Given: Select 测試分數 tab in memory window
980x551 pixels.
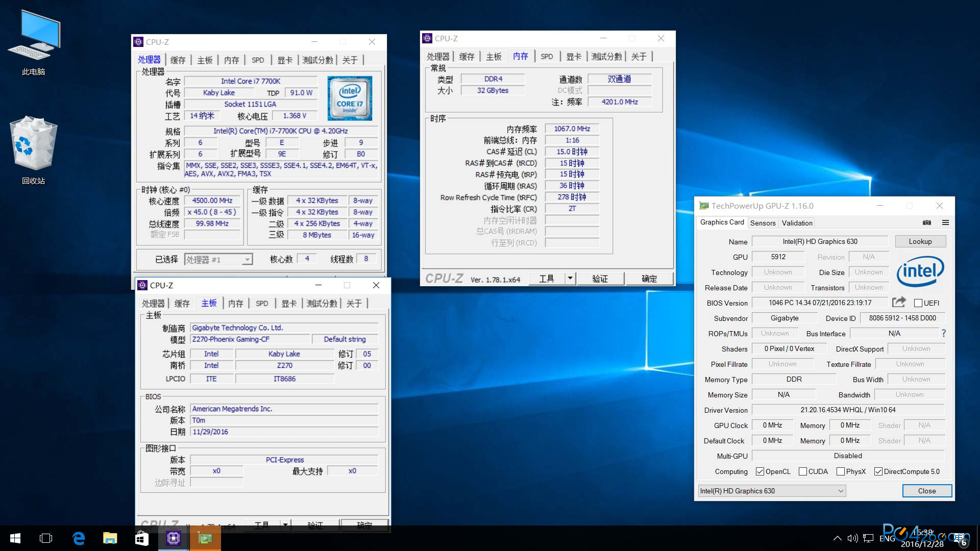Looking at the screenshot, I should 606,57.
